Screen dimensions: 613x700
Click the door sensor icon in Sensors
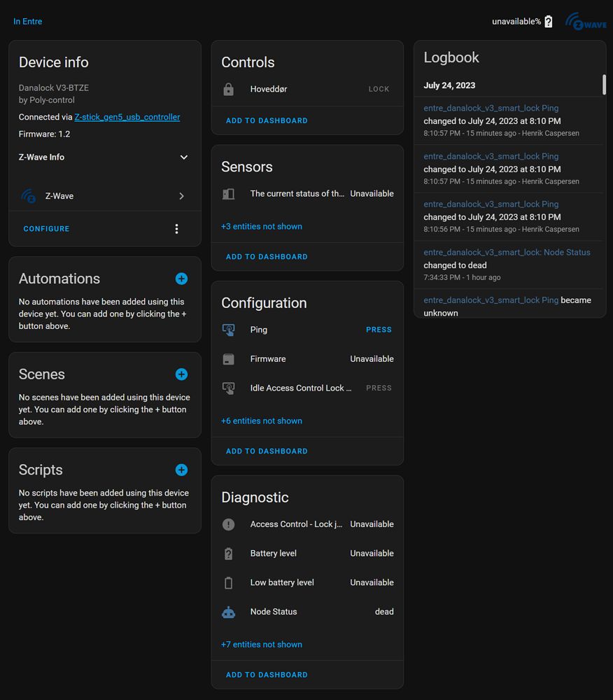[x=230, y=193]
